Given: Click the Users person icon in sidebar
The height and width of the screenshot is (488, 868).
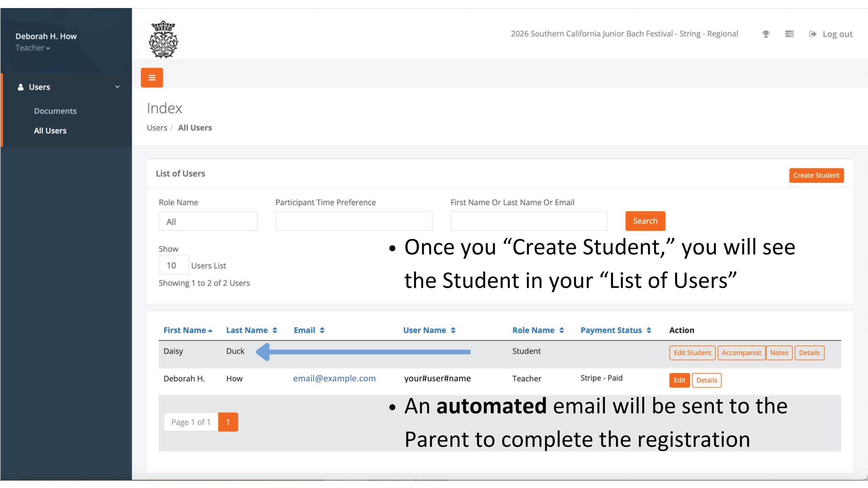Looking at the screenshot, I should click(21, 87).
